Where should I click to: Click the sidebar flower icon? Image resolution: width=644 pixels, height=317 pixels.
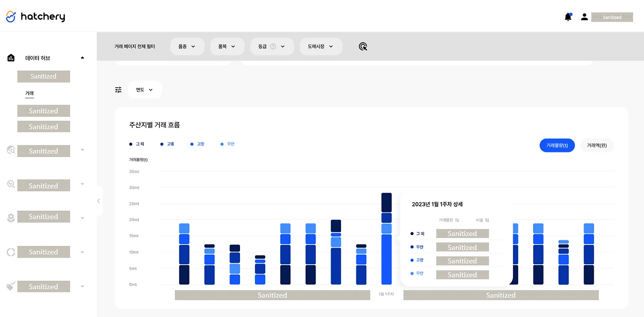[11, 217]
